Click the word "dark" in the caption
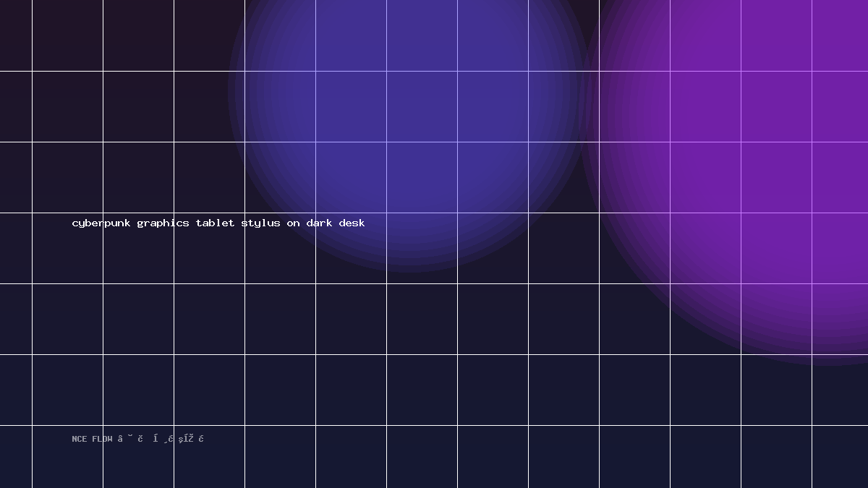The width and height of the screenshot is (868, 488). (319, 223)
